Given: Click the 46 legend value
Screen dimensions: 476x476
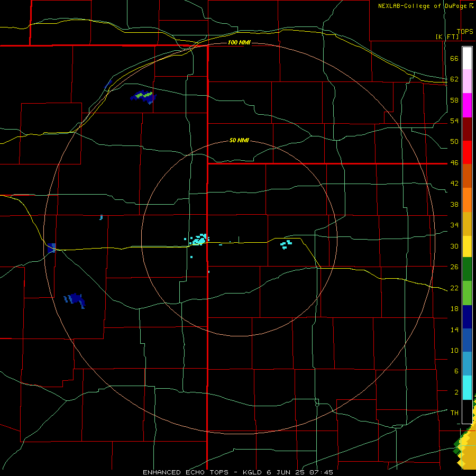Looking at the screenshot, I should (x=454, y=163).
